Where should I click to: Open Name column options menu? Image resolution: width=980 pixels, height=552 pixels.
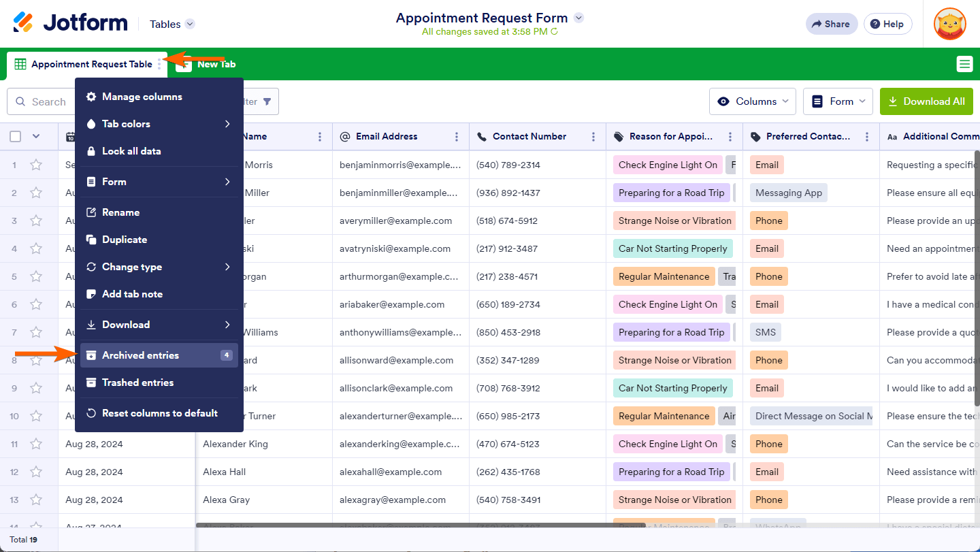(x=320, y=137)
